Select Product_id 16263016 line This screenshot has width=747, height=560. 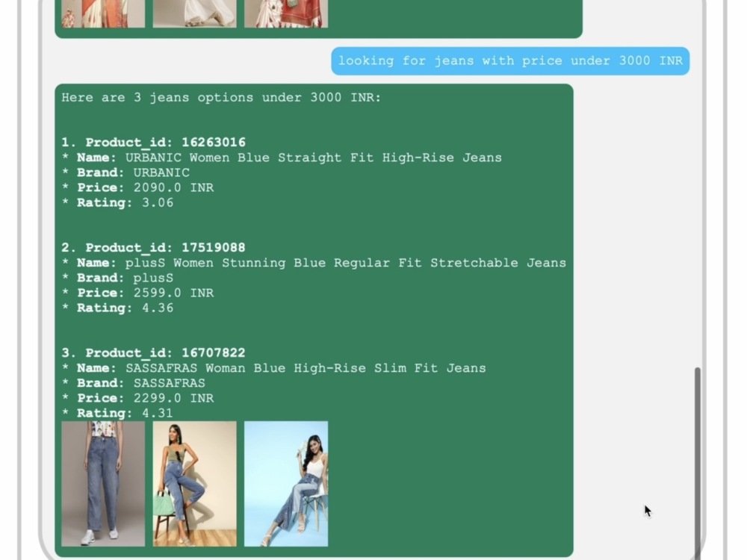click(x=153, y=143)
